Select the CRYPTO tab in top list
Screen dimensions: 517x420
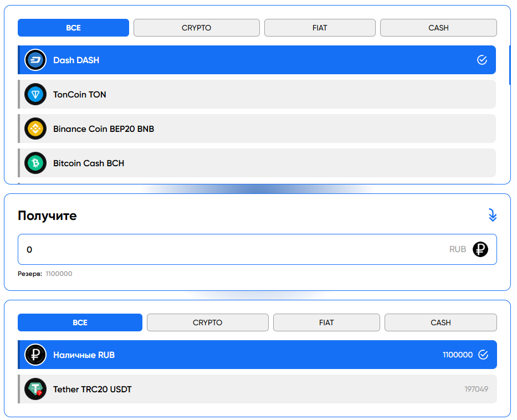click(x=196, y=28)
